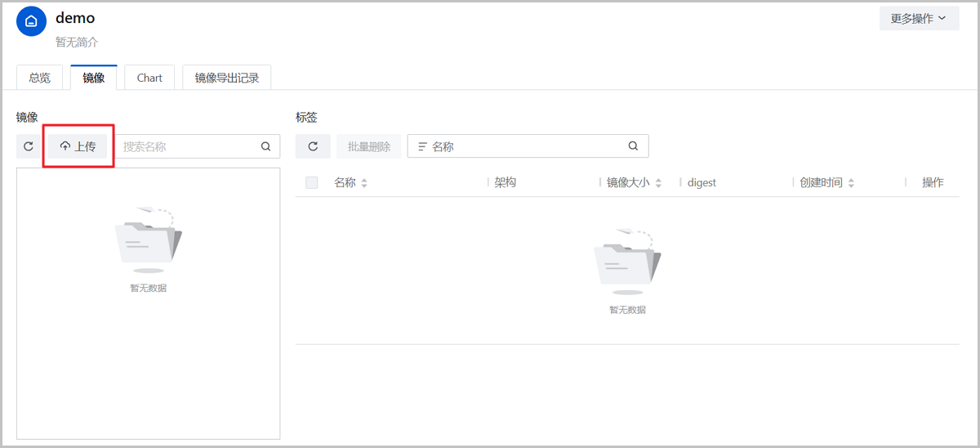Screen dimensions: 980x448
Task: Click the empty folder image in 镜像 panel
Action: click(148, 240)
